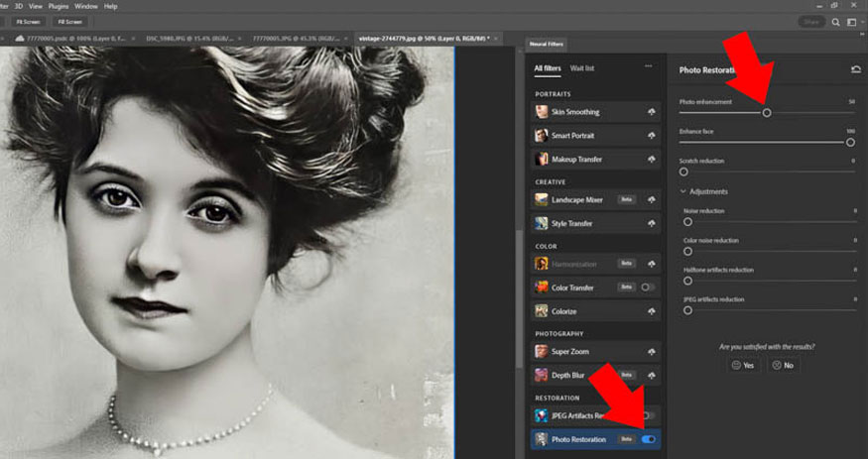Click the Style Transfer filter thumbnail icon
The width and height of the screenshot is (868, 459).
542,223
